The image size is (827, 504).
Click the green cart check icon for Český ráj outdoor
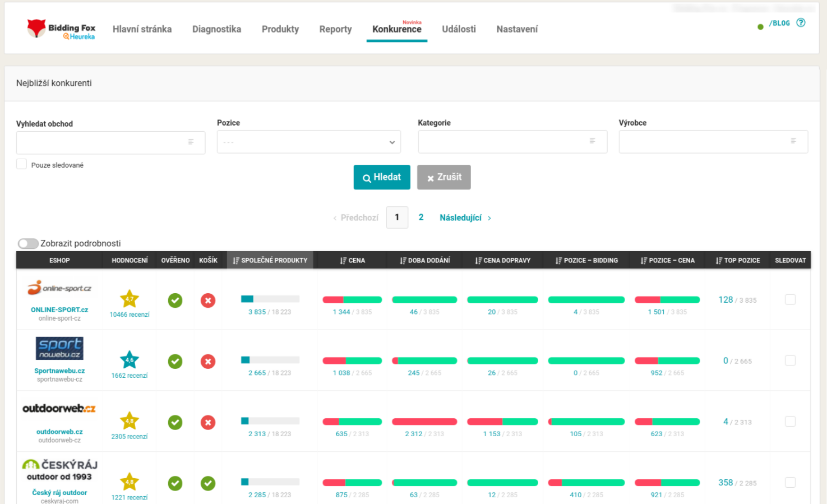[x=208, y=483]
